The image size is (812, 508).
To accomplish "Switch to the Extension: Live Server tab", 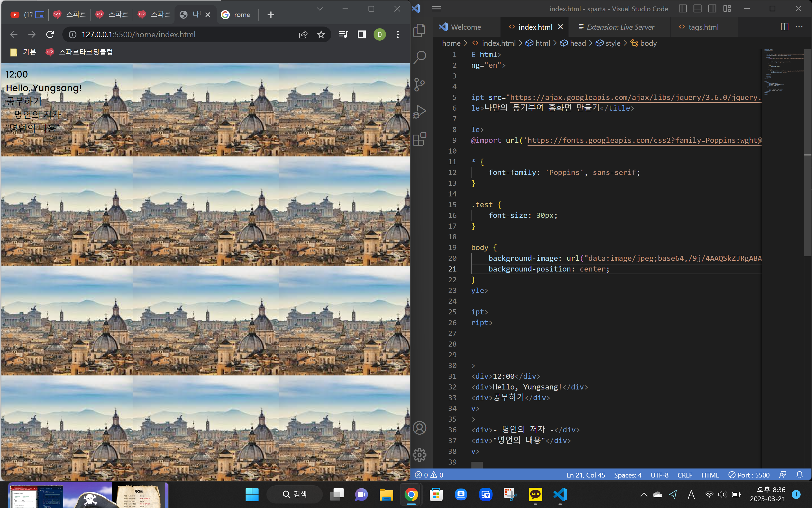I will pos(620,27).
